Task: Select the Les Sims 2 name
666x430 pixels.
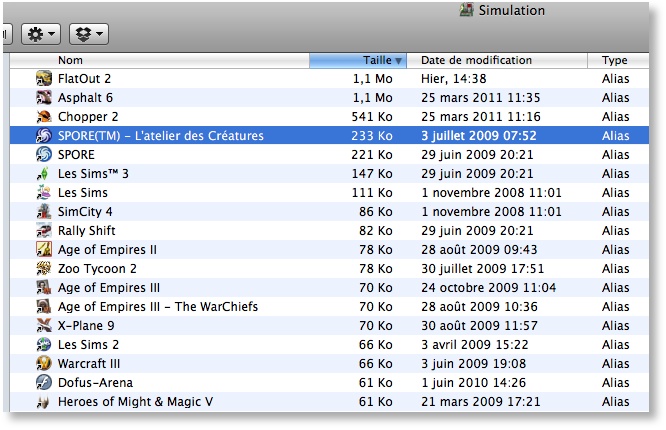Action: (x=88, y=344)
